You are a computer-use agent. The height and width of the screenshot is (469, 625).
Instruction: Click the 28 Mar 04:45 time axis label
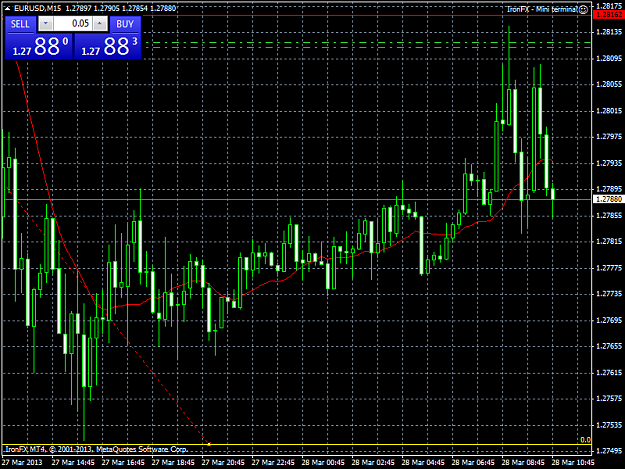coord(423,463)
